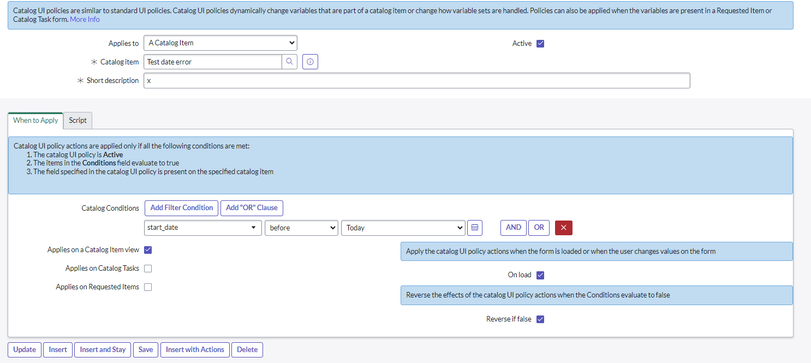Open the Today value dropdown

coord(403,228)
